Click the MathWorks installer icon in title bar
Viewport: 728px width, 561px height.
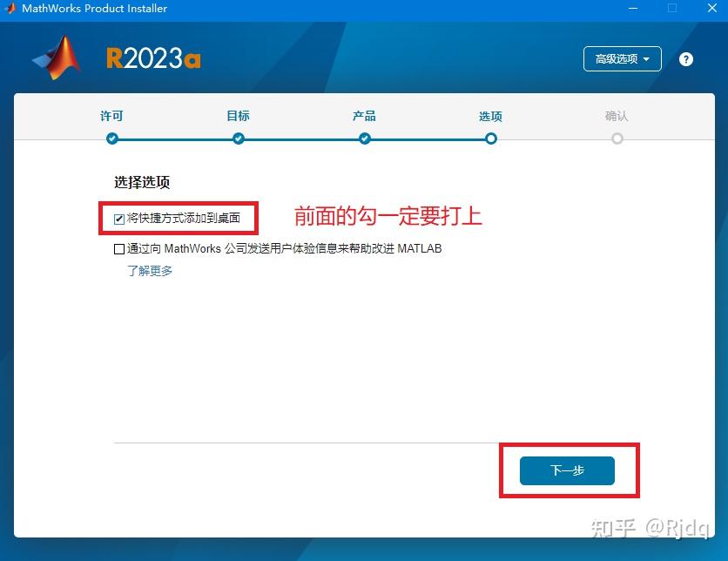click(10, 10)
